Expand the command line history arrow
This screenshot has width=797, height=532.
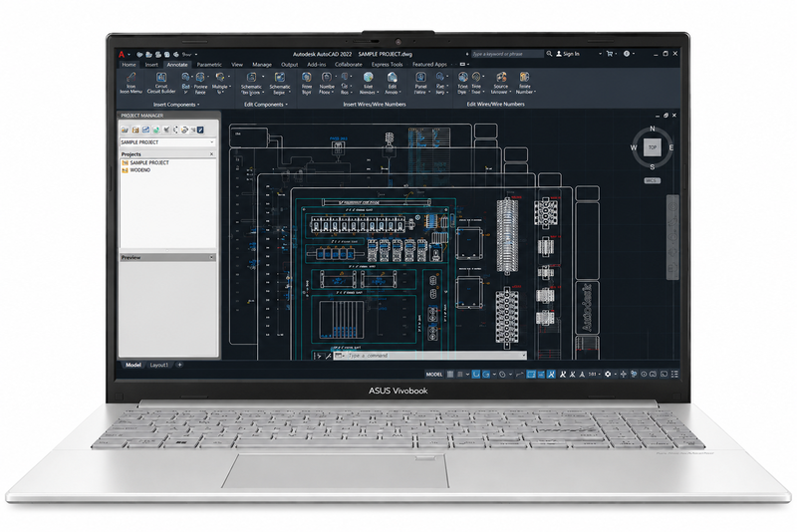(x=524, y=356)
